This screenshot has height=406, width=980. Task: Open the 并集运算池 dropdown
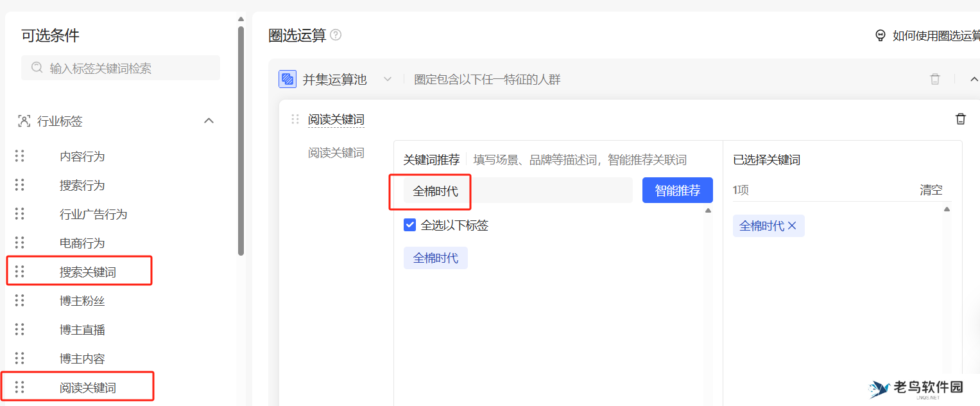coord(388,78)
